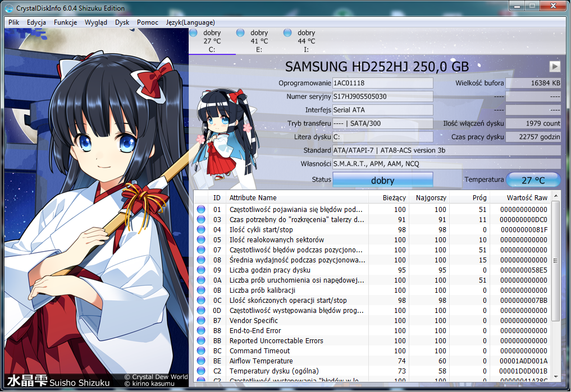Open the Wygląd menu
The image size is (571, 392).
[96, 22]
